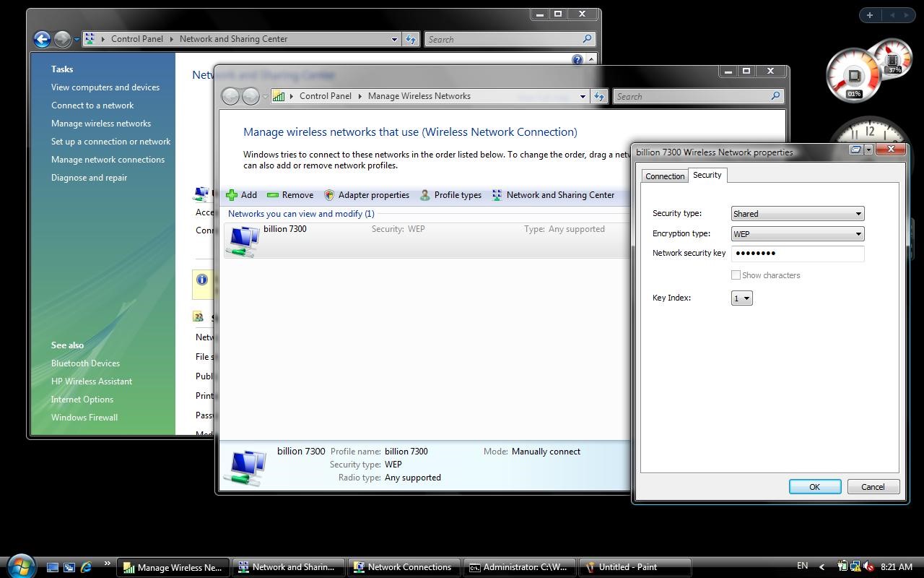The image size is (924, 578).
Task: Click the sidebar add gadget plus button
Action: pyautogui.click(x=870, y=14)
